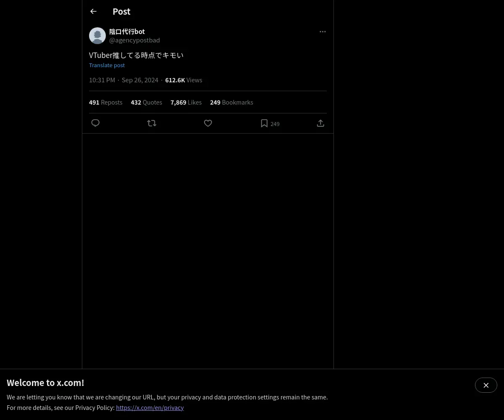Bookmark the post with the bookmark icon
This screenshot has width=504, height=420.
(264, 123)
